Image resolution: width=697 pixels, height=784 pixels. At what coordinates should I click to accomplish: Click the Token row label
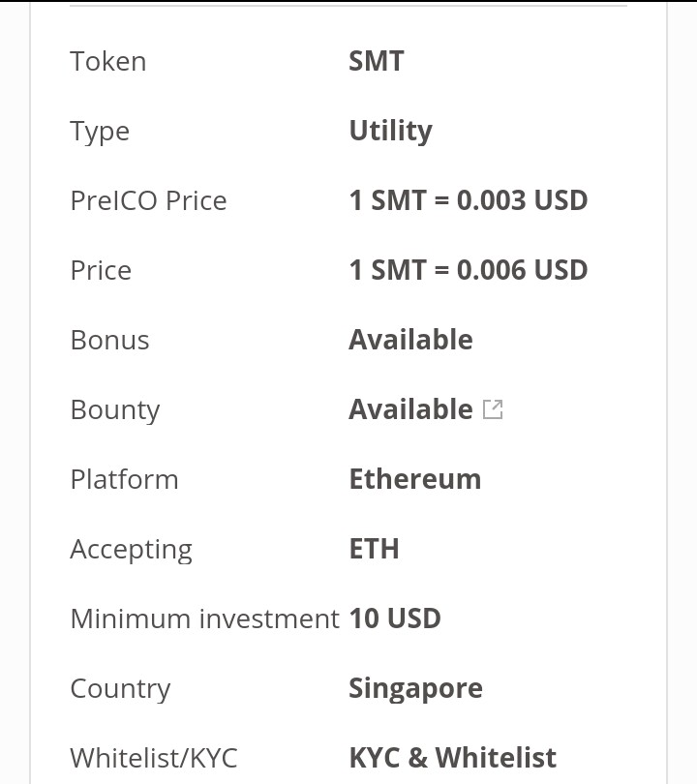[108, 61]
